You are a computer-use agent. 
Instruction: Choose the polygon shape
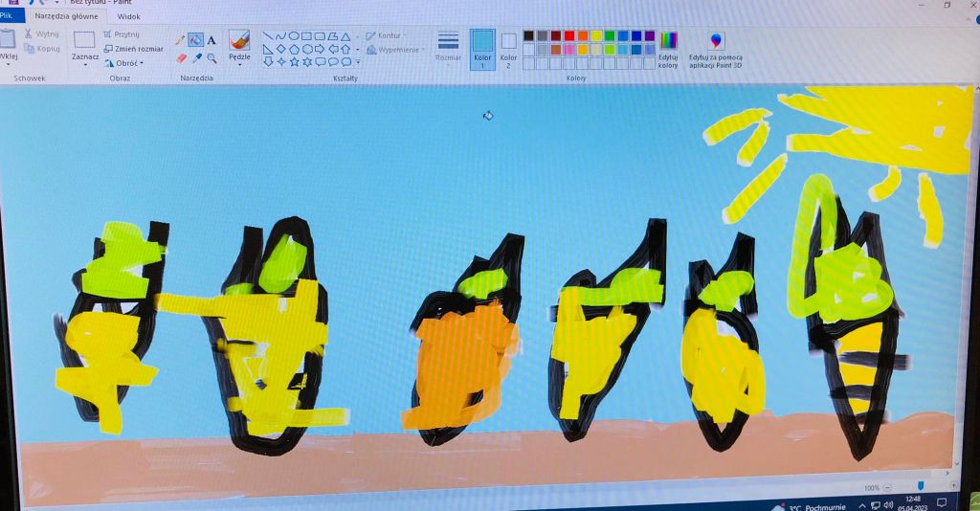click(x=332, y=36)
